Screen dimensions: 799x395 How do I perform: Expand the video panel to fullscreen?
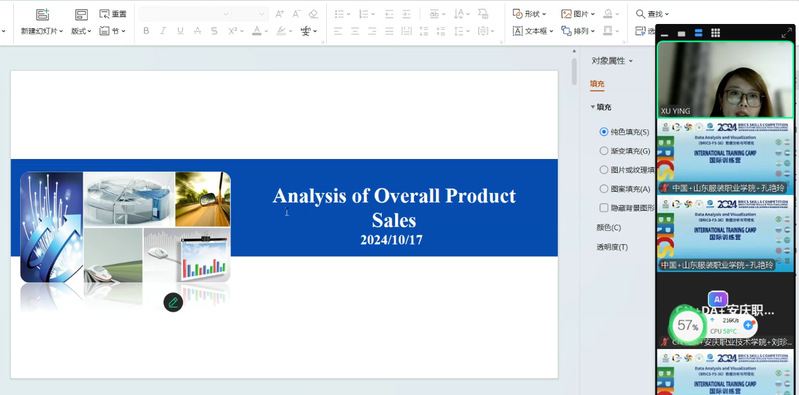click(x=786, y=33)
